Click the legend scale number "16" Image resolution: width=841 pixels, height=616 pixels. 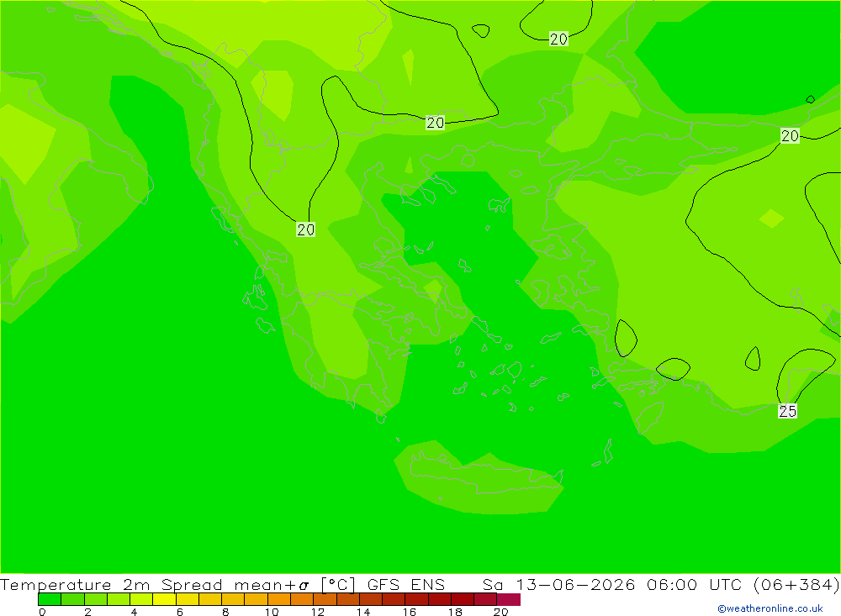410,612
